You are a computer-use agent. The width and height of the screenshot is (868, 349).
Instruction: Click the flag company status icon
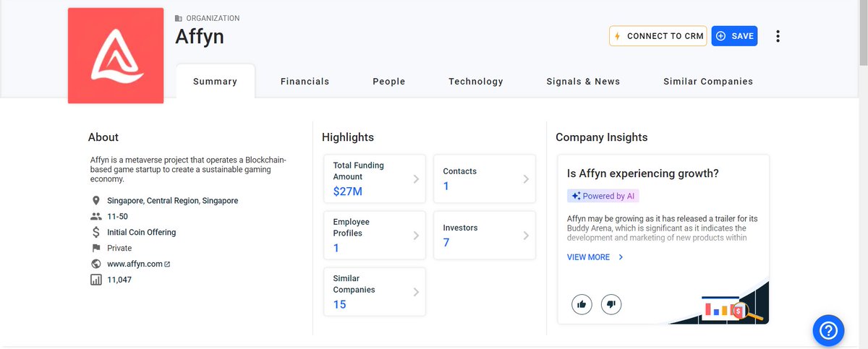point(96,248)
